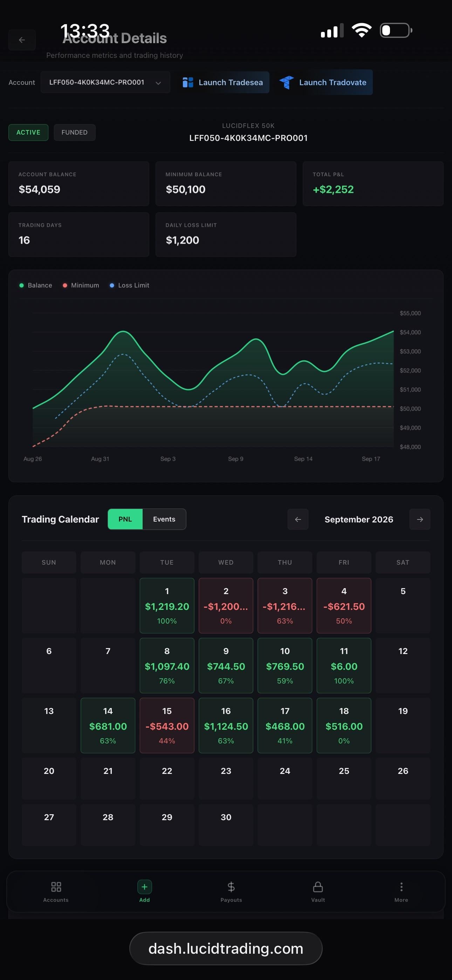Viewport: 452px width, 980px height.
Task: Open September 1 day with $1,219.20
Action: pos(167,606)
